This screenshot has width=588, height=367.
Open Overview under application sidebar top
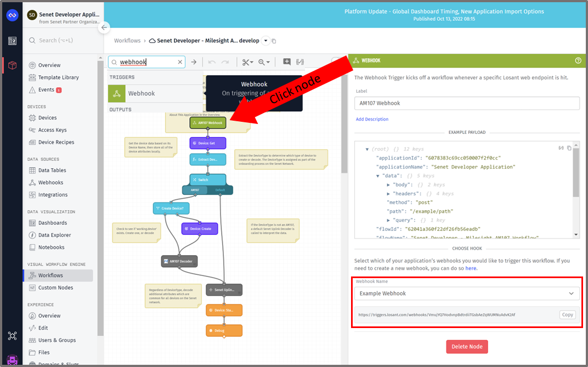pyautogui.click(x=49, y=65)
